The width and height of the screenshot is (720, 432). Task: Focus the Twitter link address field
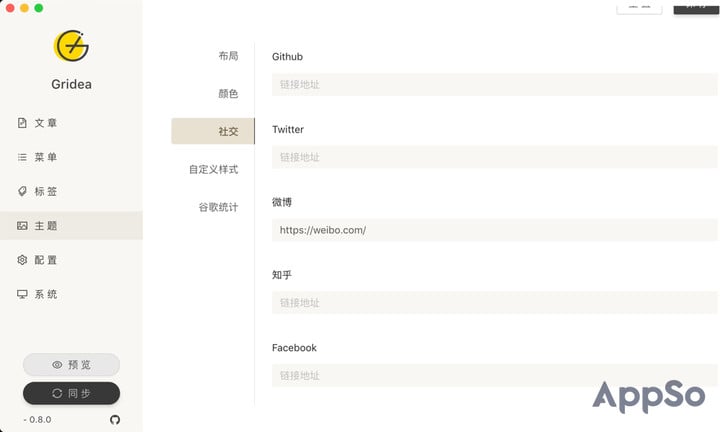495,157
